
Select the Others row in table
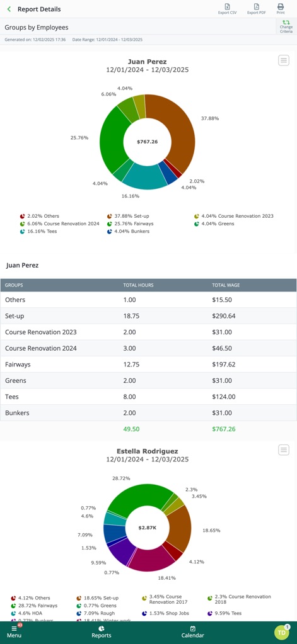point(148,300)
